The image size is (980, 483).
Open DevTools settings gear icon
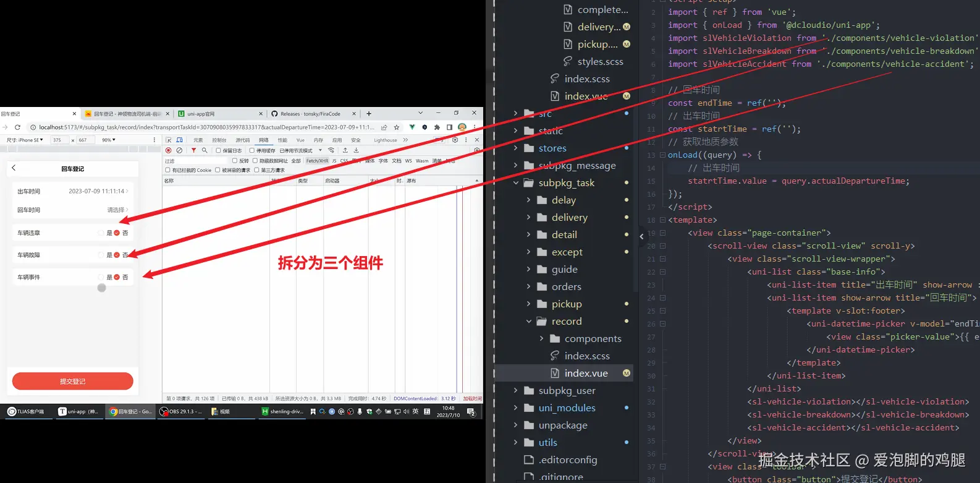(x=455, y=140)
